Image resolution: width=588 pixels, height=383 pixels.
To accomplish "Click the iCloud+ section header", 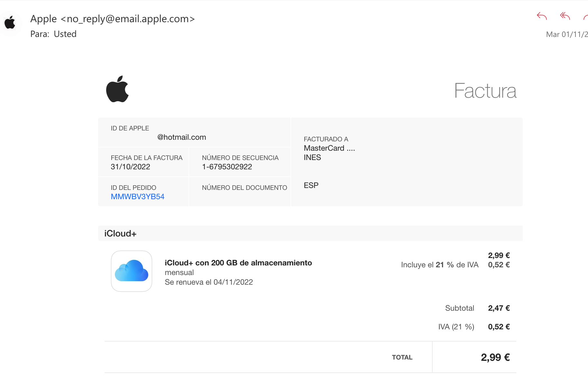I will 120,234.
